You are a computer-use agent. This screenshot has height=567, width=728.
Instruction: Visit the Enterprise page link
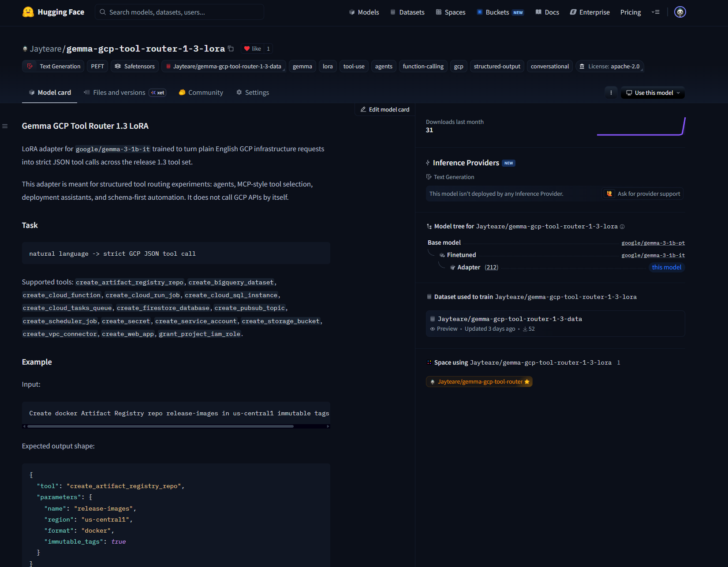click(590, 12)
